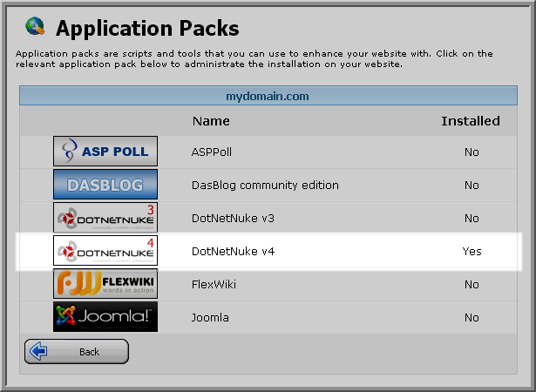Viewport: 536px width, 392px height.
Task: Click the No status for Joomla
Action: [x=472, y=318]
